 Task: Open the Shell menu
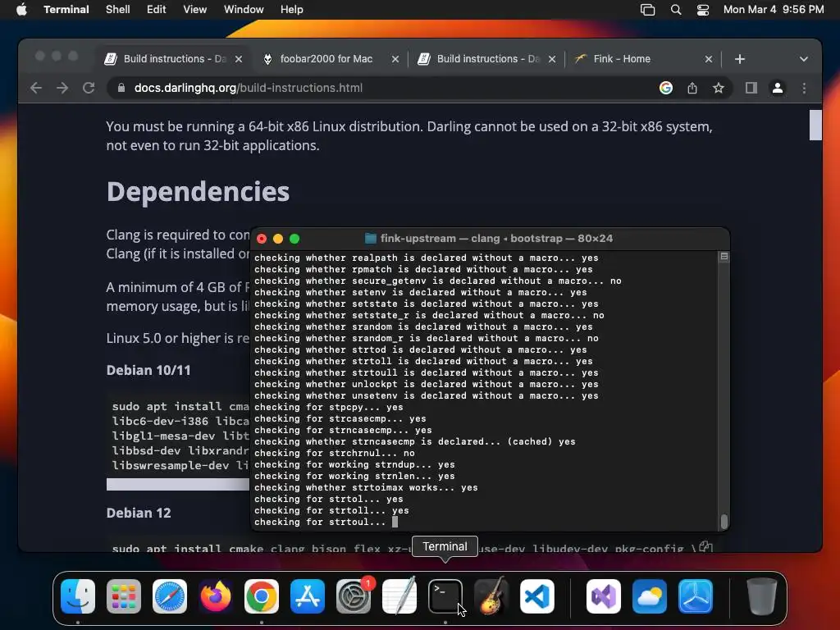point(118,10)
